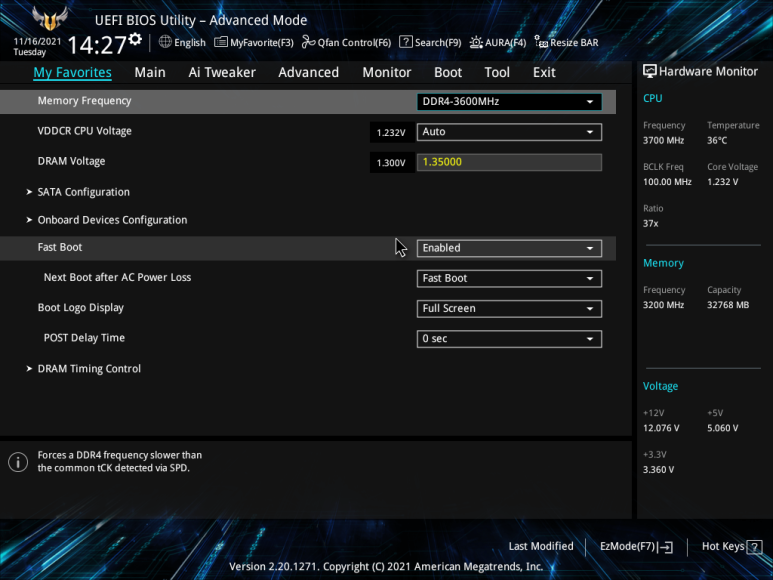The image size is (773, 580).
Task: Expand DRAM Timing Control submenu
Action: tap(89, 369)
